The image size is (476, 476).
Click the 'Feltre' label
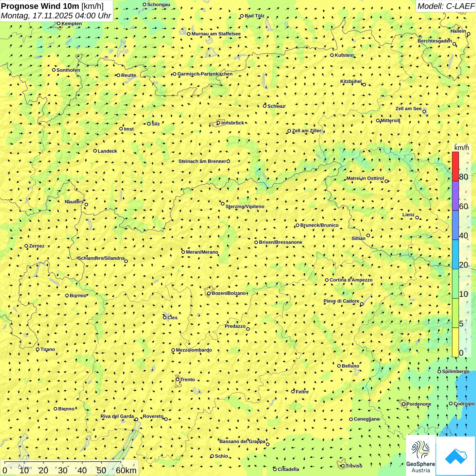(302, 392)
